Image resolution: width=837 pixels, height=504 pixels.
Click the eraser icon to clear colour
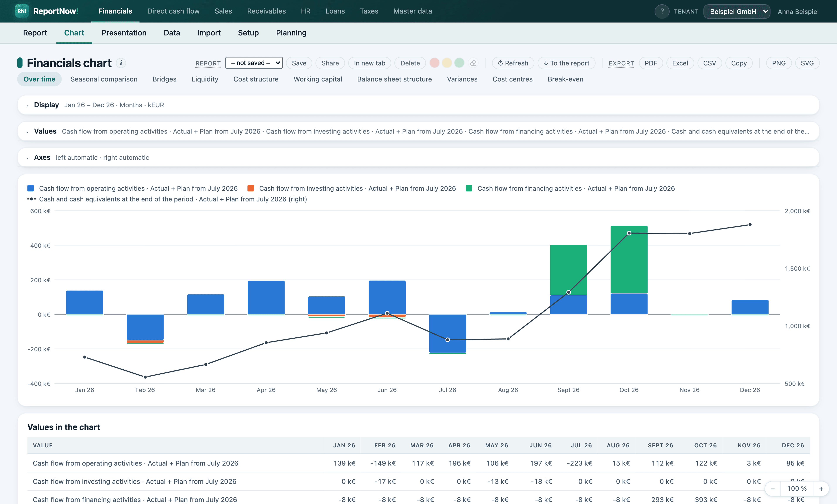click(x=473, y=63)
